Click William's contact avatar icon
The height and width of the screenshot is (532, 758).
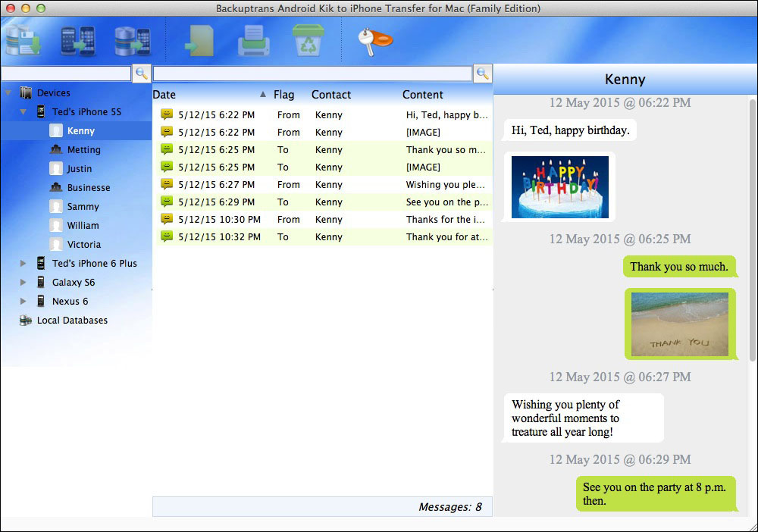[x=56, y=225]
